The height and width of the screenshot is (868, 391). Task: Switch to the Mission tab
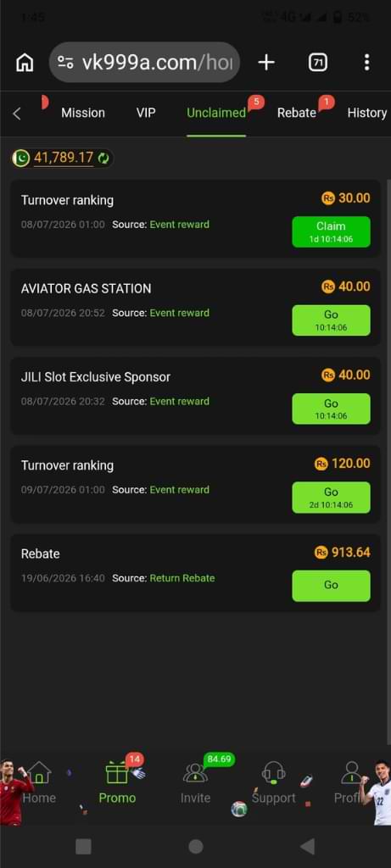point(83,113)
